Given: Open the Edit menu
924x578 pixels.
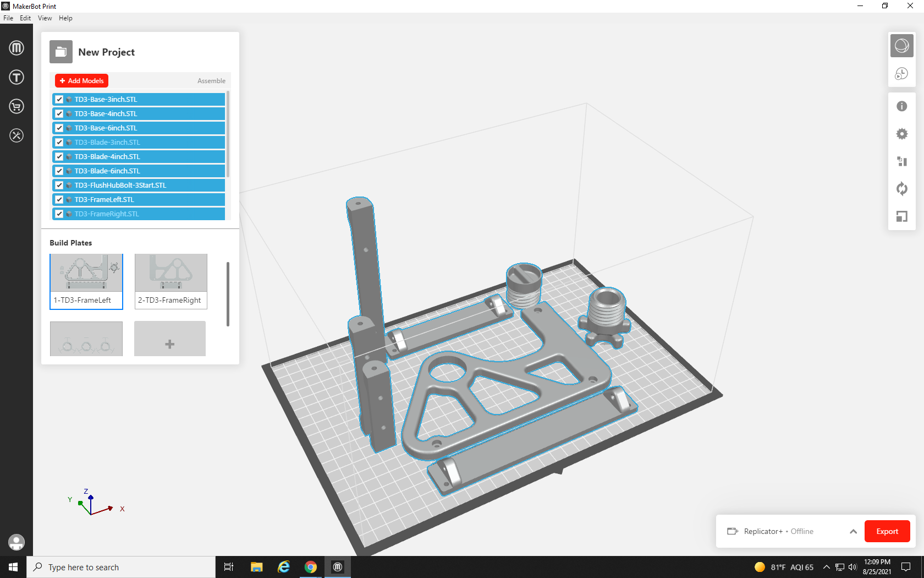Looking at the screenshot, I should (x=25, y=18).
